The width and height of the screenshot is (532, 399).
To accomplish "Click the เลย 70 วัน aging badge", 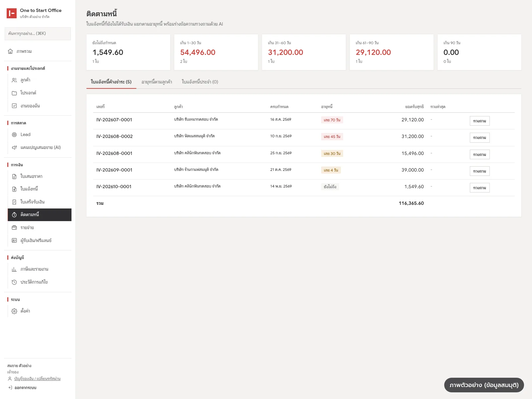I will tap(332, 120).
